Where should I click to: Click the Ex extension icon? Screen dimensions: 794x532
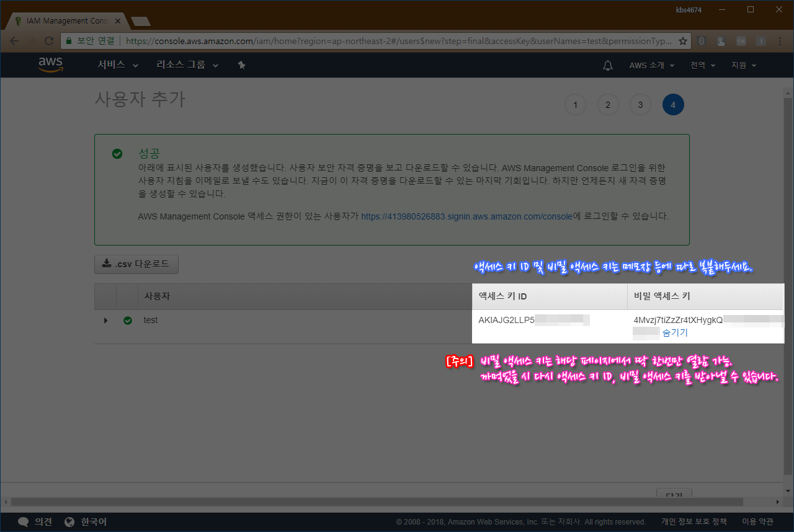(741, 41)
